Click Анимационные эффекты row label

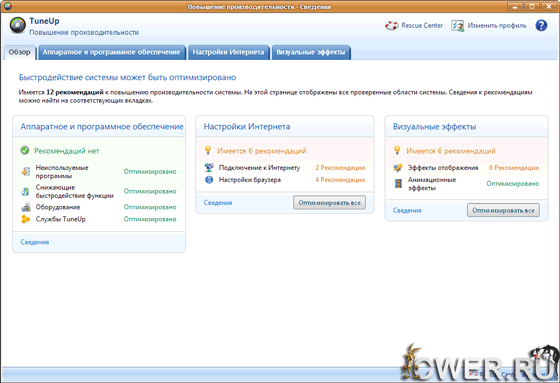point(432,184)
